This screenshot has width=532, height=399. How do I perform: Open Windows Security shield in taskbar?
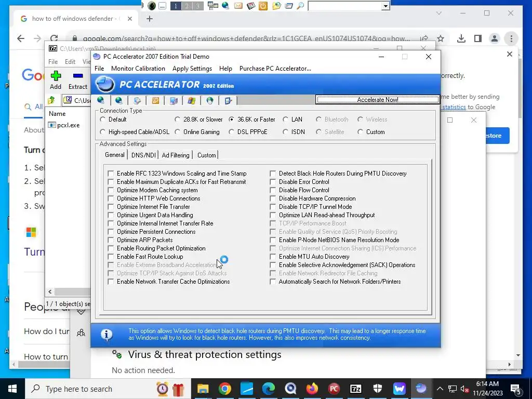point(378,389)
